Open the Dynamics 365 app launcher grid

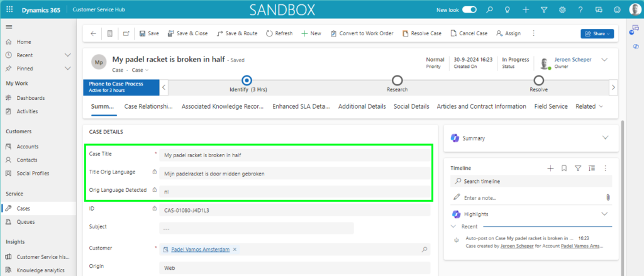coord(9,10)
